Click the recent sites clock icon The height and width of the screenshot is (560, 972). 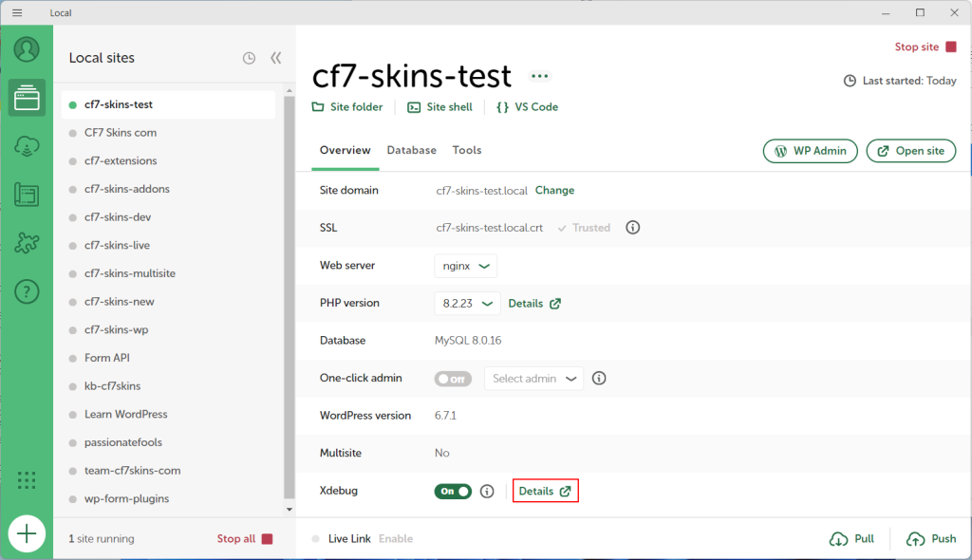click(x=249, y=58)
